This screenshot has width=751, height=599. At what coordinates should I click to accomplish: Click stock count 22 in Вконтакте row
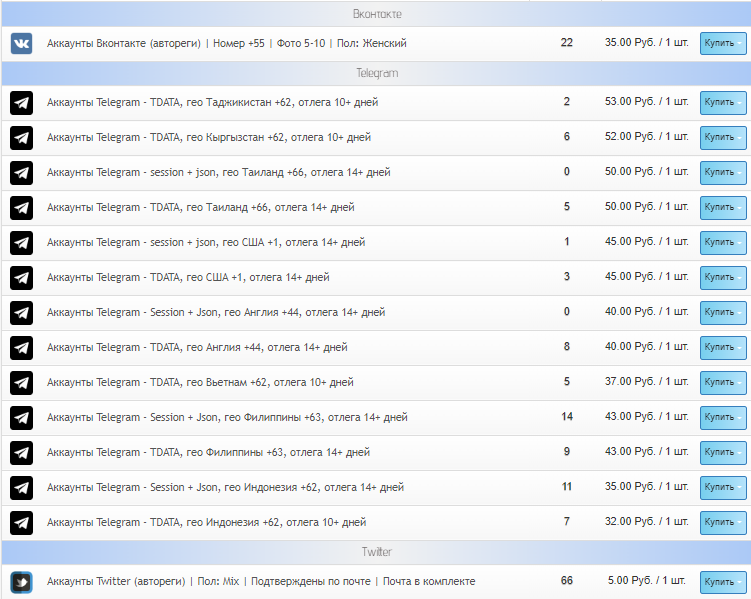(x=567, y=43)
